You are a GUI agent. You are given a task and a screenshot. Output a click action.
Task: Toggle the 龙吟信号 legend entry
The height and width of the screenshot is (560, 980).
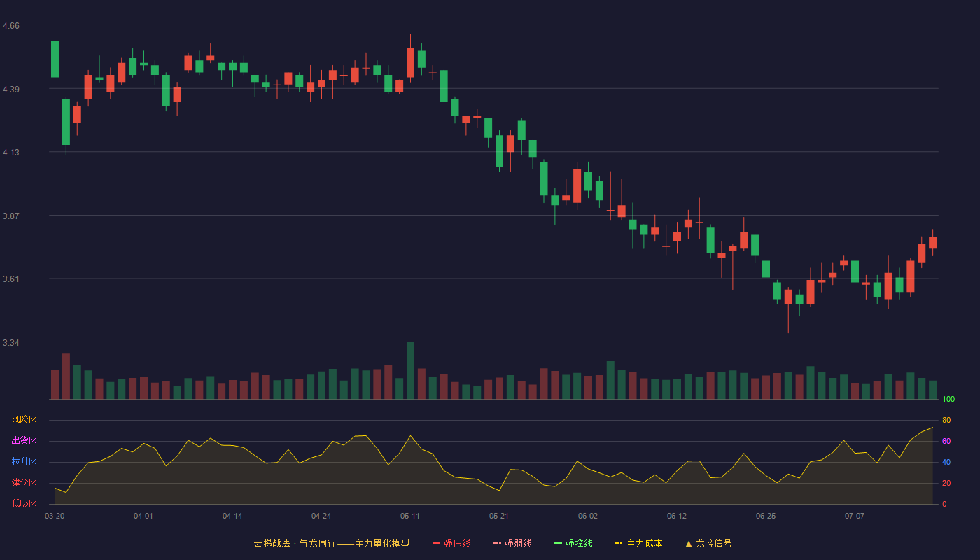[708, 543]
